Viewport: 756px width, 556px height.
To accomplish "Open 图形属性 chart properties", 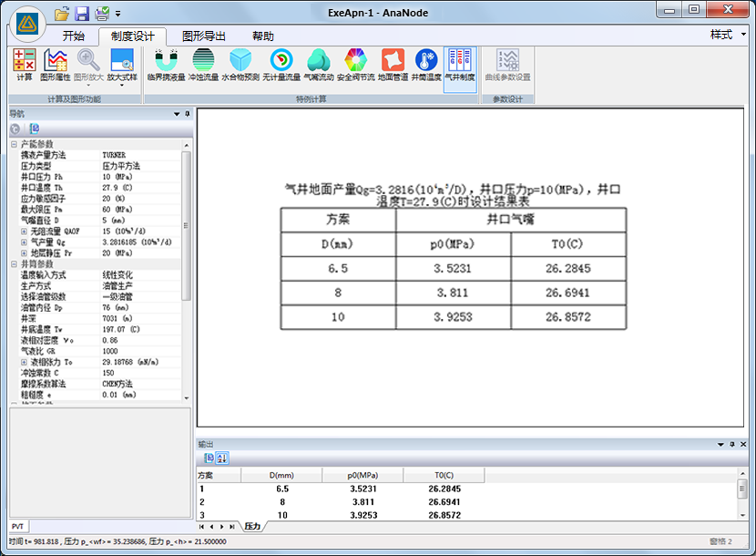I will pos(56,66).
